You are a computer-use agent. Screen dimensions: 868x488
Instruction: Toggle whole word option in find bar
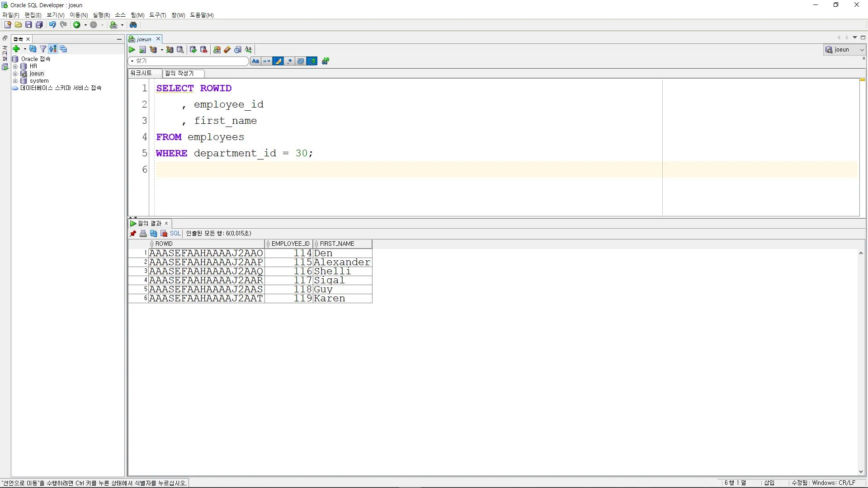tap(267, 61)
